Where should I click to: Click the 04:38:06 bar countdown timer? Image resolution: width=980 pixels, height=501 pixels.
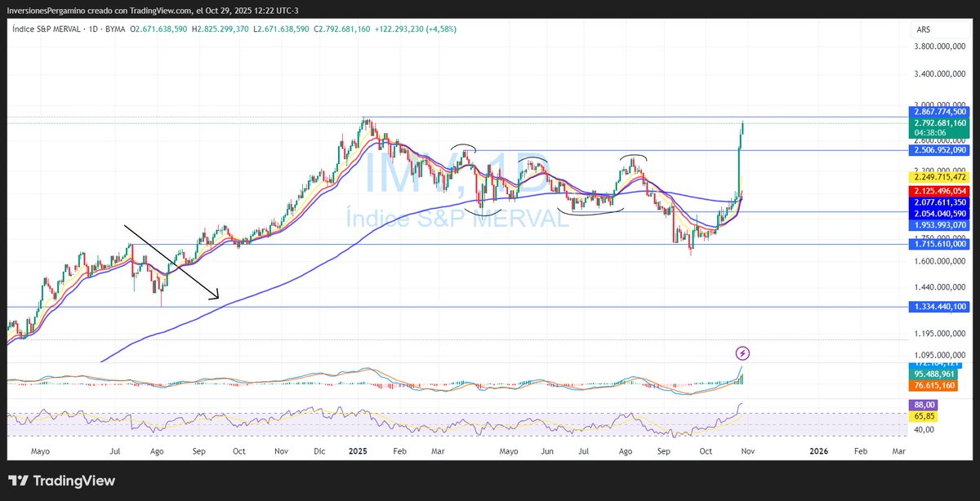coord(929,133)
